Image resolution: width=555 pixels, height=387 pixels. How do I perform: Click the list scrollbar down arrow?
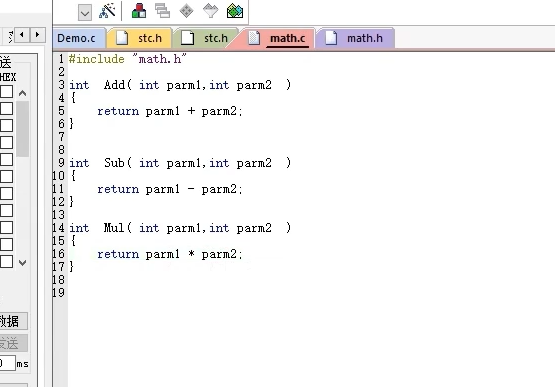pos(23,263)
